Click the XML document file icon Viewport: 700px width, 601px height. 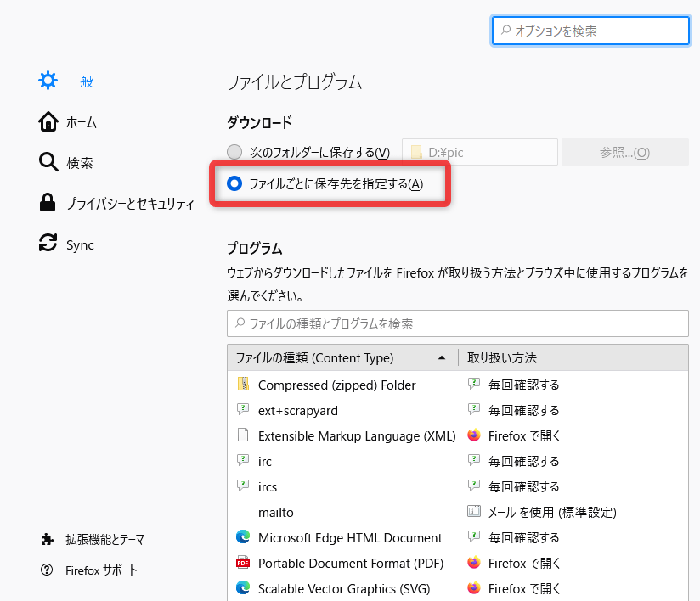point(243,435)
